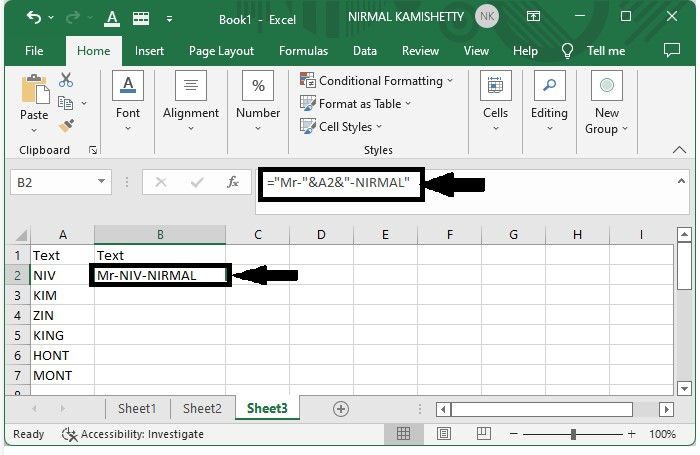This screenshot has height=455, width=700.
Task: Switch to the Review tab
Action: [421, 51]
